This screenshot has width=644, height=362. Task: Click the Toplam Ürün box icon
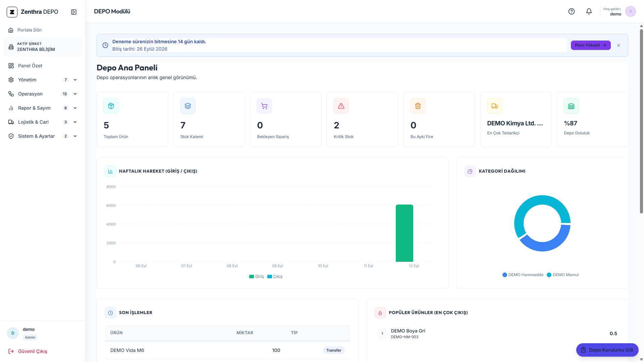pyautogui.click(x=111, y=106)
